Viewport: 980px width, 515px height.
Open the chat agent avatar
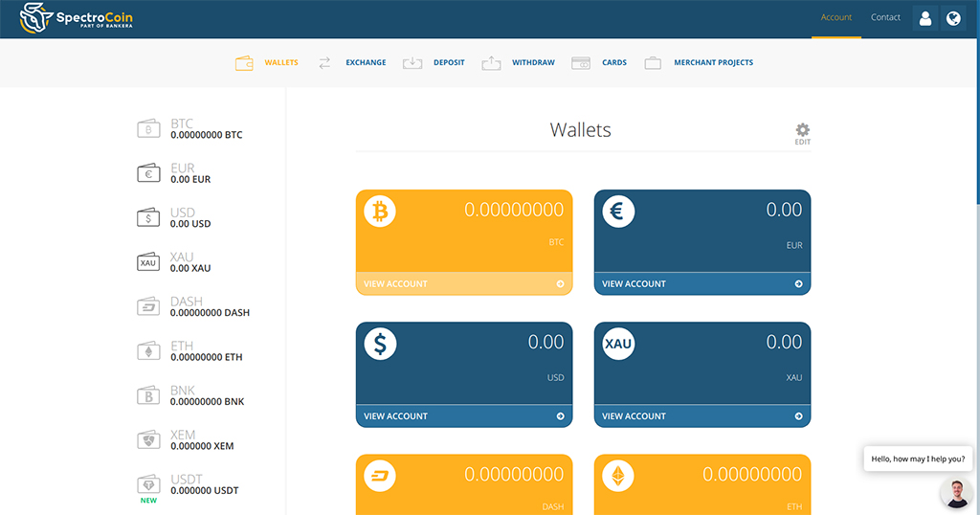coord(956,493)
